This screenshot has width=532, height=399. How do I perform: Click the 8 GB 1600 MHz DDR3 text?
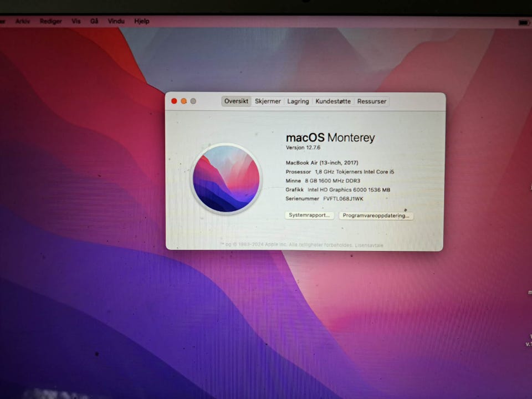coord(332,181)
